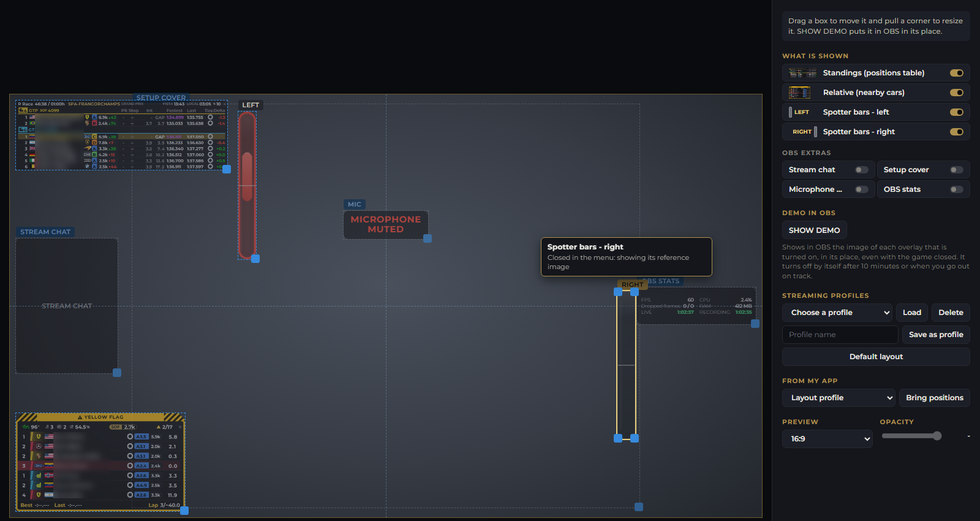Click the LEFT badge beside Spotter bars - left
The width and height of the screenshot is (980, 521).
[x=799, y=112]
